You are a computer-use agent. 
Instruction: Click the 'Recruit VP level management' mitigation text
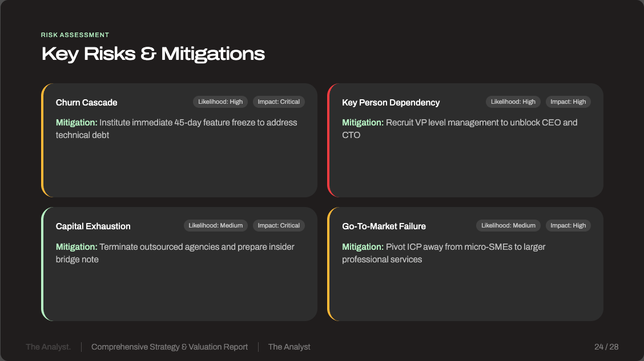460,129
